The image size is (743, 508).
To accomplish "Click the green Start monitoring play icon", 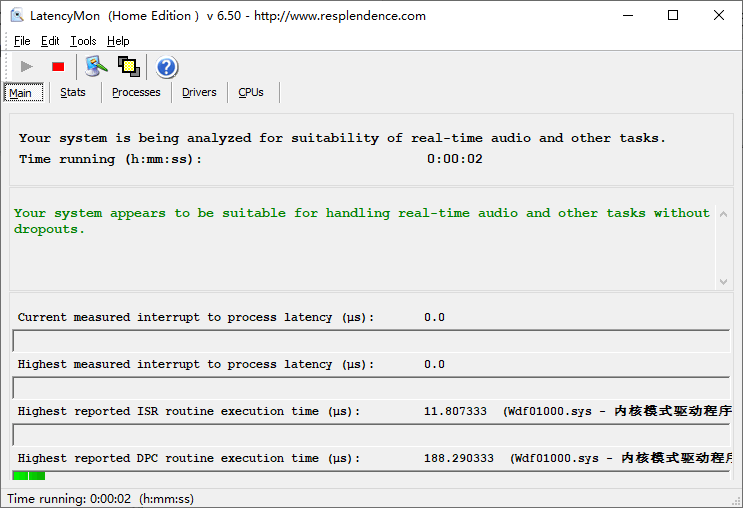I will tap(27, 67).
